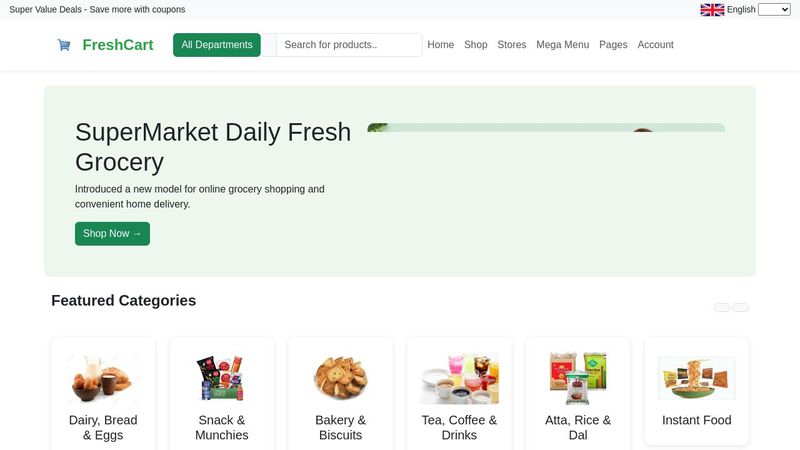This screenshot has height=450, width=800.
Task: Go to the Home menu item
Action: point(441,45)
